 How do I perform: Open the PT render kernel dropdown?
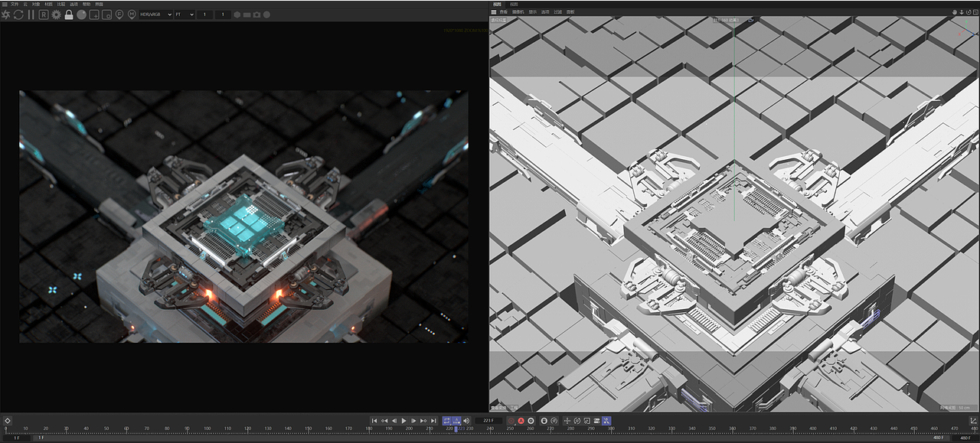(x=185, y=15)
